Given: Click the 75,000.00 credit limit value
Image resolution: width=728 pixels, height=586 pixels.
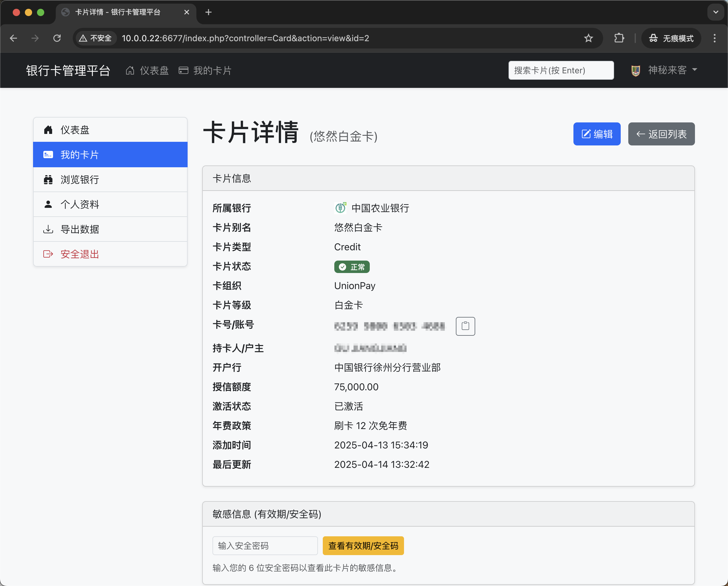Looking at the screenshot, I should click(356, 387).
